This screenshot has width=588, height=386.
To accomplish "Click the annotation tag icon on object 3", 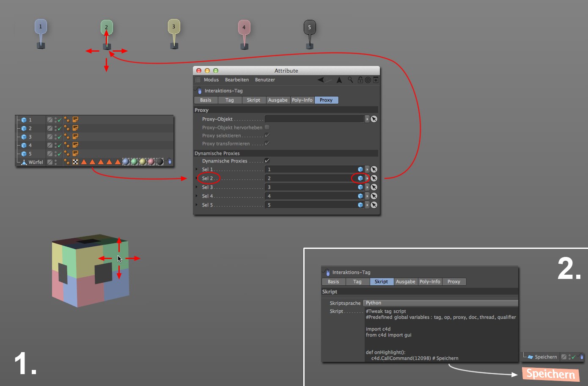I will pyautogui.click(x=75, y=136).
